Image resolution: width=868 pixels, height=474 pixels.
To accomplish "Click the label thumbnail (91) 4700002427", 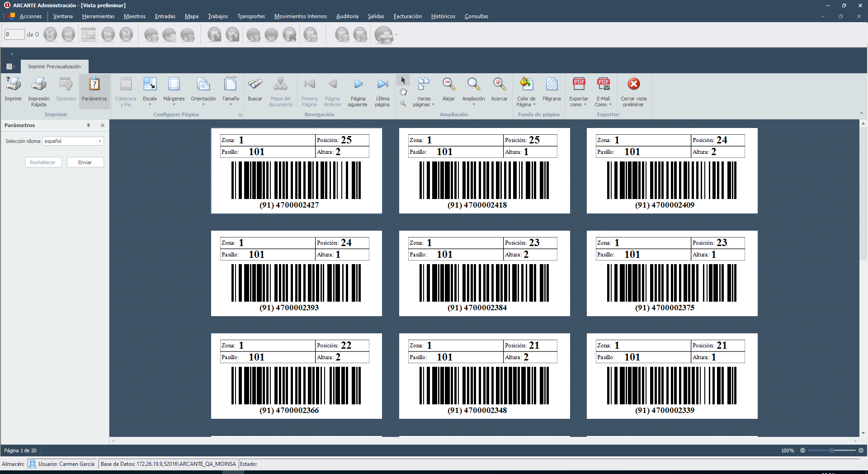I will 297,171.
